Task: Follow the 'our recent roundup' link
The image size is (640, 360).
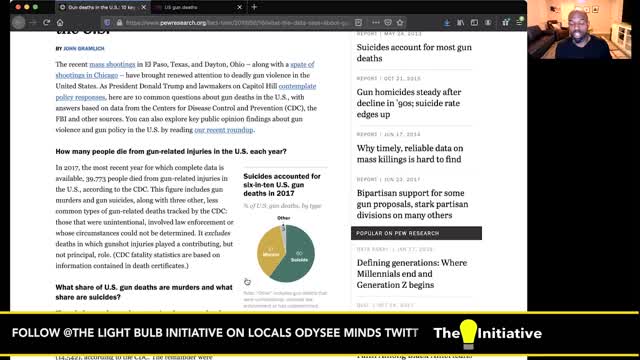Action: coord(224,130)
